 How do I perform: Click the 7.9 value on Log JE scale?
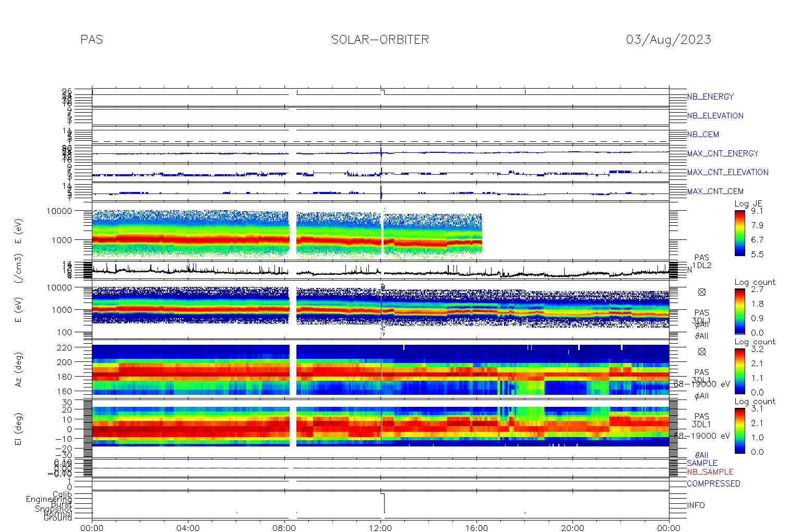point(757,225)
